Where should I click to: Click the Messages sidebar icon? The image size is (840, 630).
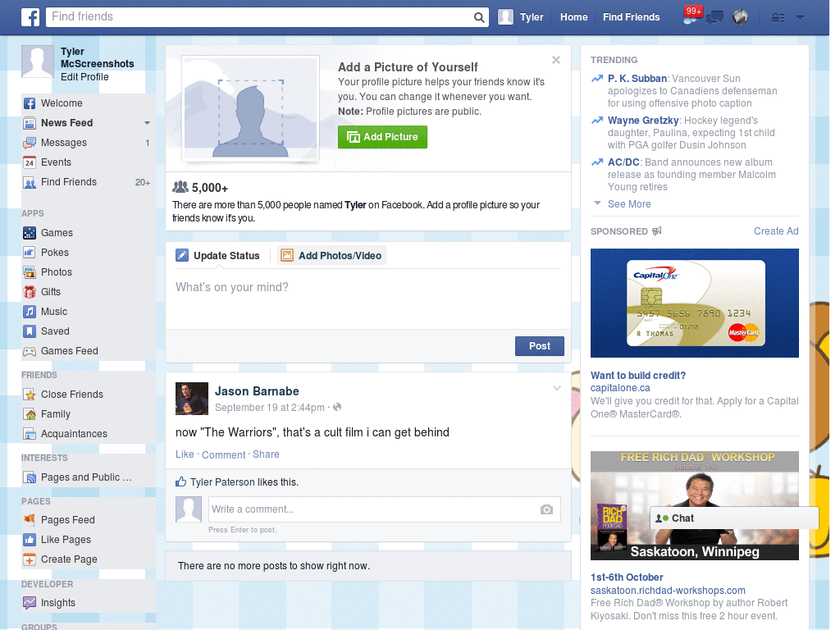click(x=30, y=143)
